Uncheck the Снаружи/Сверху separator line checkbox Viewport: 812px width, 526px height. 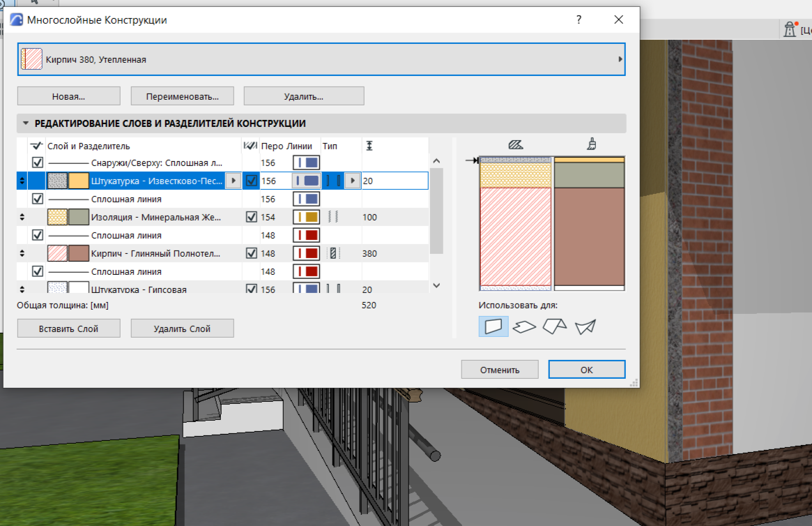(x=38, y=163)
